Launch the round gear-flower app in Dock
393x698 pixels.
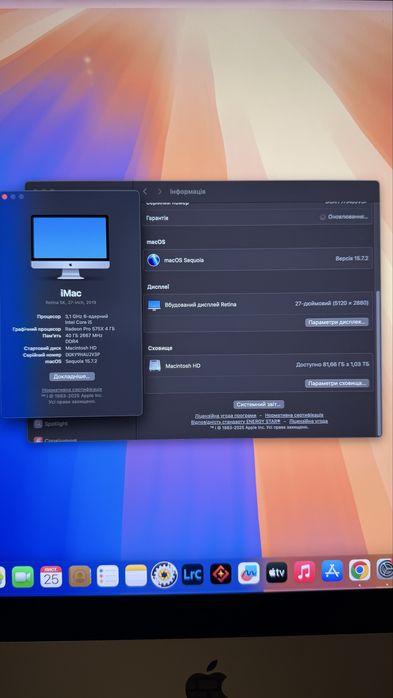tap(164, 575)
